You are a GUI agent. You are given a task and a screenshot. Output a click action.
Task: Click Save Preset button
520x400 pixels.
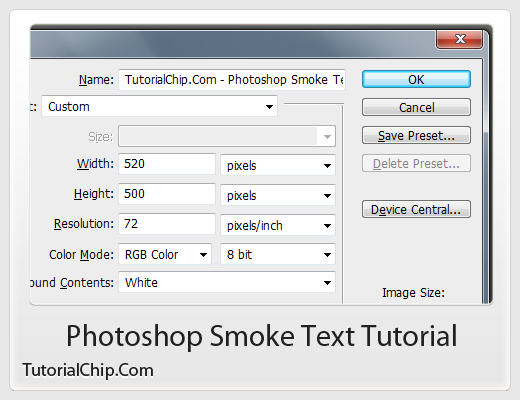pyautogui.click(x=416, y=135)
